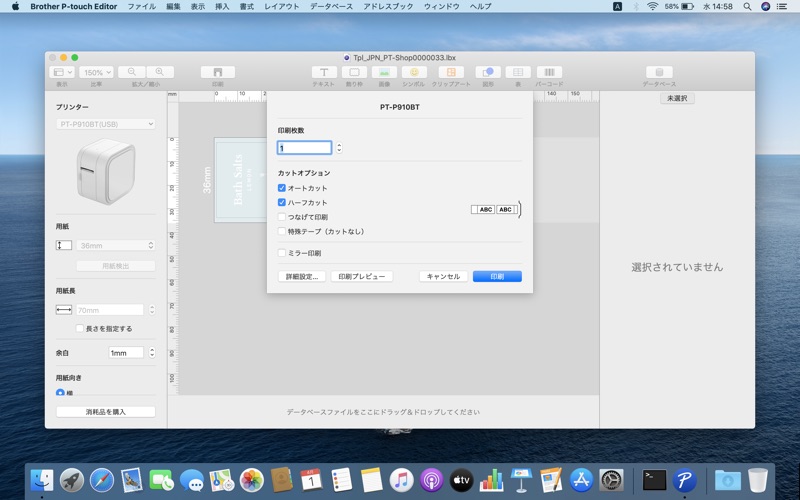Select the 飾り枠 (Frame) tool icon
The image size is (800, 500).
354,72
